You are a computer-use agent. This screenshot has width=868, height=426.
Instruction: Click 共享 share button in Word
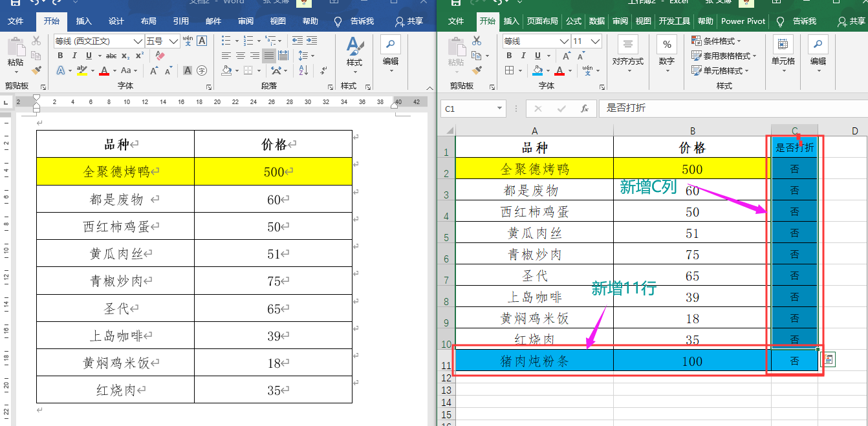[x=409, y=21]
